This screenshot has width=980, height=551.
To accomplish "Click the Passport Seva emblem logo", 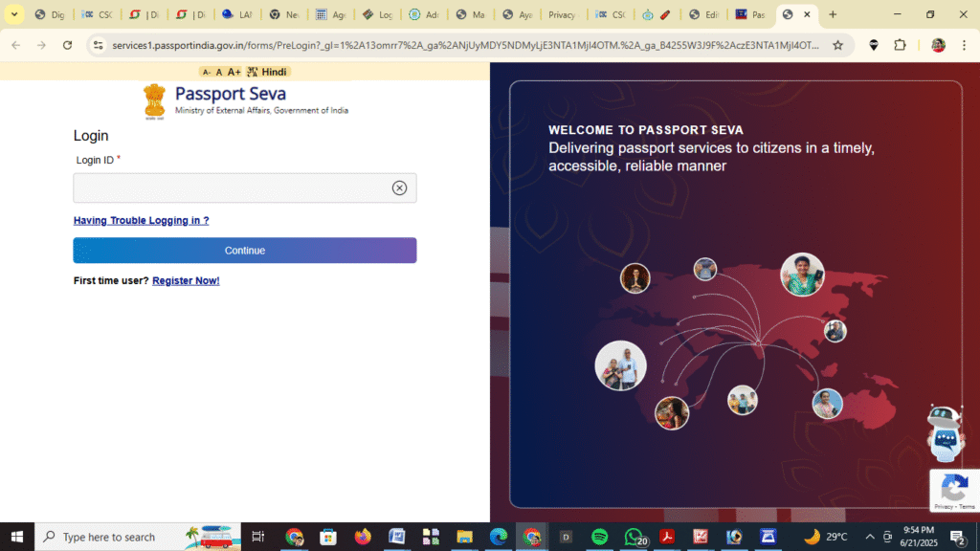I will pos(154,101).
